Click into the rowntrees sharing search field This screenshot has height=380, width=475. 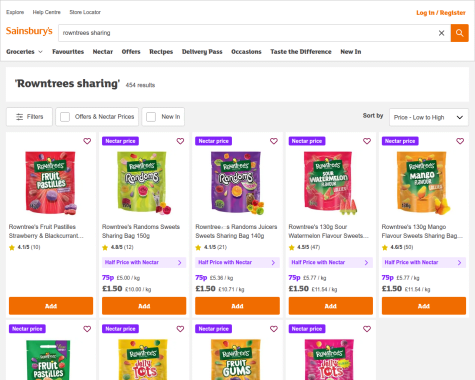tap(247, 33)
